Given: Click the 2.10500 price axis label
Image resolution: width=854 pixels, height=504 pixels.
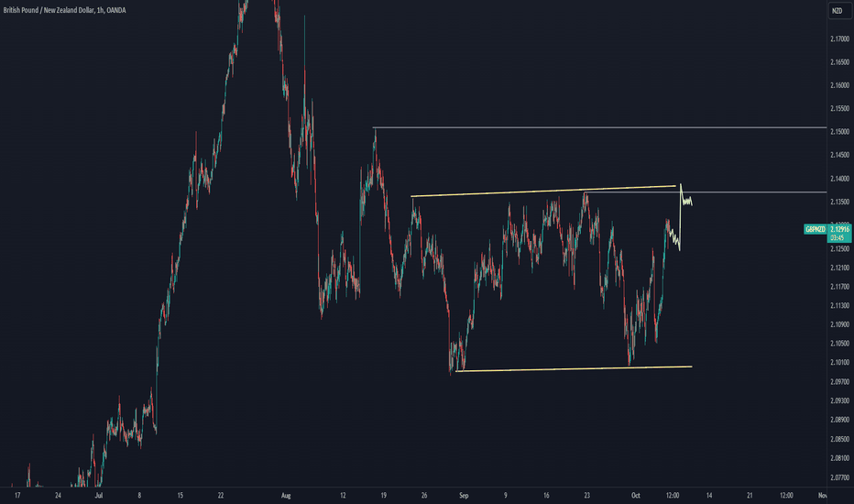Looking at the screenshot, I should tap(839, 344).
